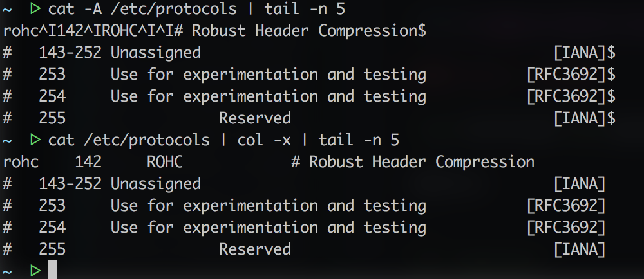Click '255' in the upper output block
The image size is (644, 279).
[52, 118]
